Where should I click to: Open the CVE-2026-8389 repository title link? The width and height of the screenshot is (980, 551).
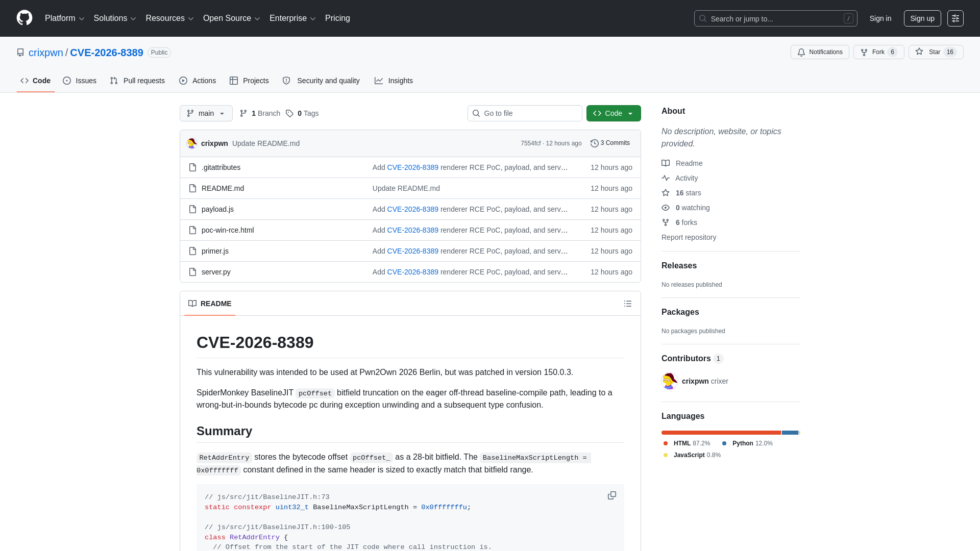coord(107,53)
